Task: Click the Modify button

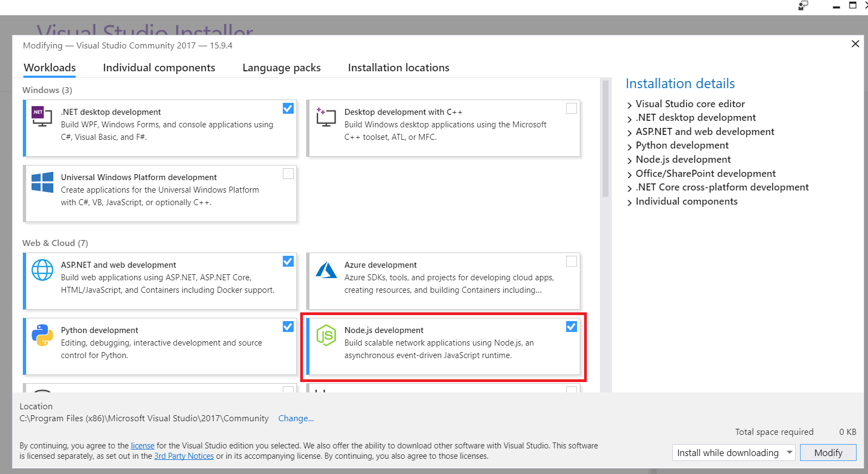Action: (x=828, y=453)
